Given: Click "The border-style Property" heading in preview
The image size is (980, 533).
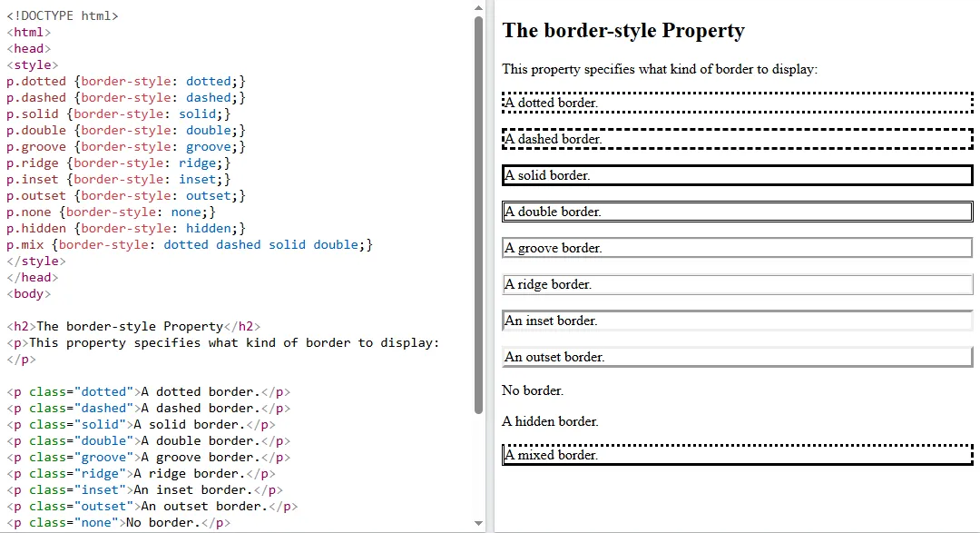Looking at the screenshot, I should [623, 30].
